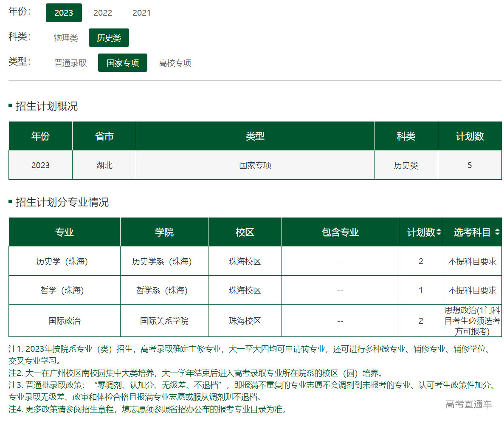Click the 选考科目 sort arrows icon

pyautogui.click(x=497, y=232)
